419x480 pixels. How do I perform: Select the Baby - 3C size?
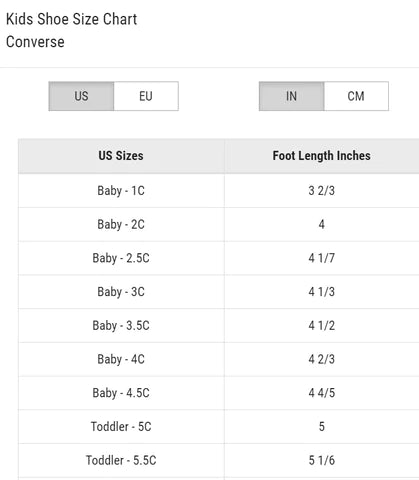[x=121, y=292]
